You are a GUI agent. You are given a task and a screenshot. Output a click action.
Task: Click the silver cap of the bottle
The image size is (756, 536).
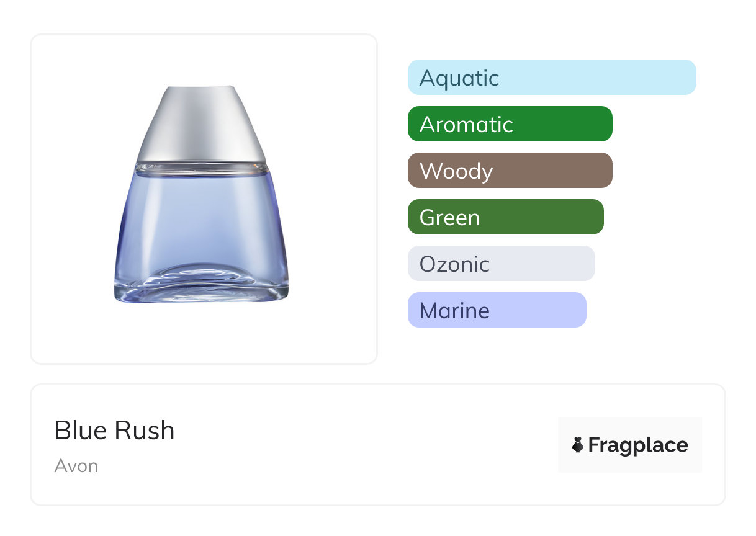[202, 124]
